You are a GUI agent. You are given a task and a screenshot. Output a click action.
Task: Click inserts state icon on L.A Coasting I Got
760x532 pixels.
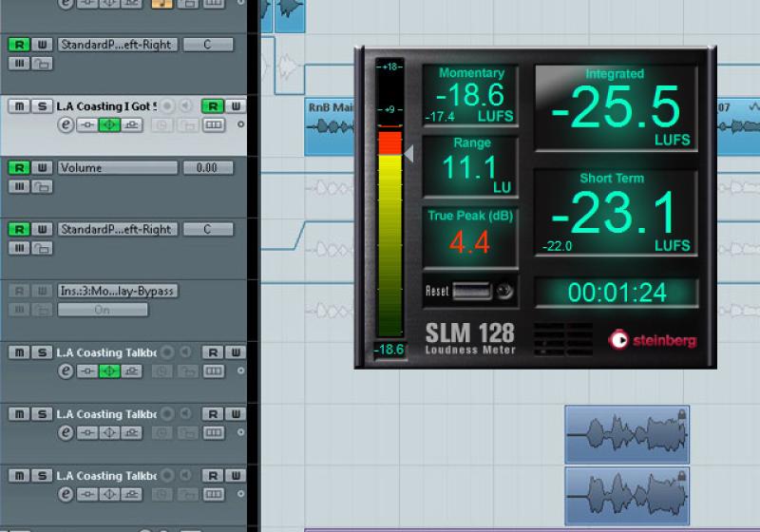coord(86,125)
